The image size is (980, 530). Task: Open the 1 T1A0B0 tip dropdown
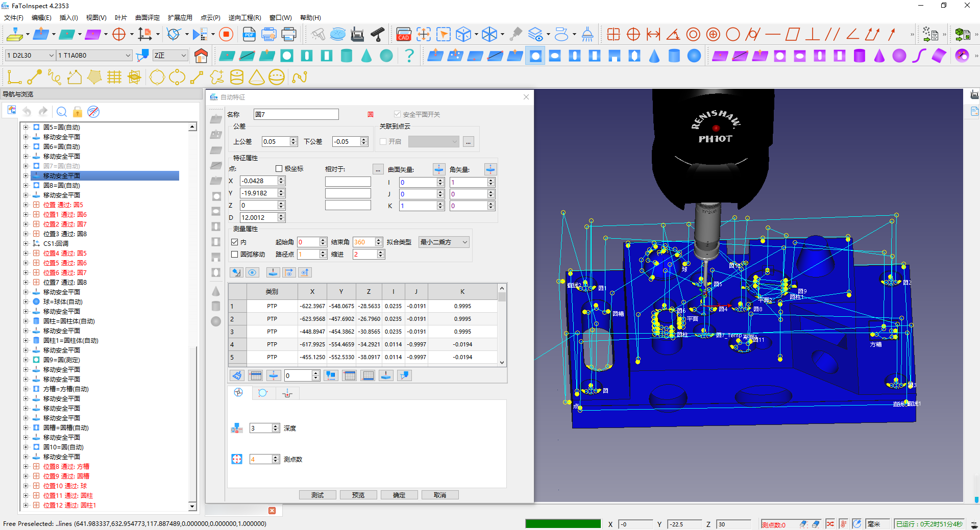pyautogui.click(x=94, y=55)
